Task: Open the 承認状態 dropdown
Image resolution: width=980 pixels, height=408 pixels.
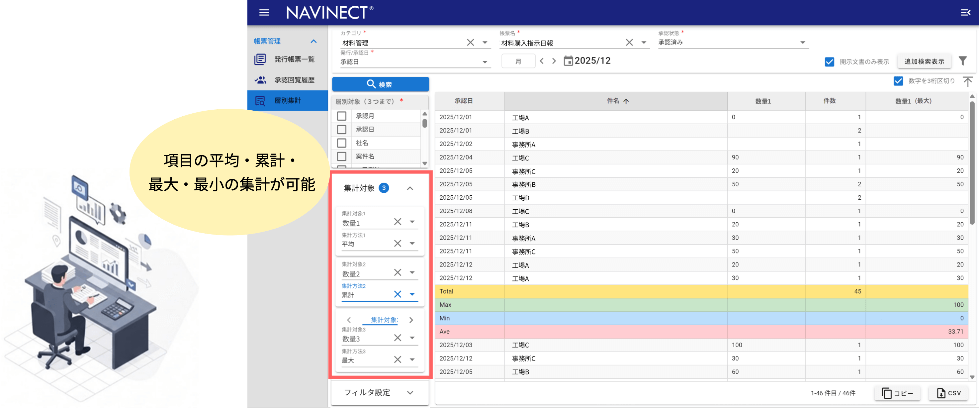Action: click(x=802, y=43)
